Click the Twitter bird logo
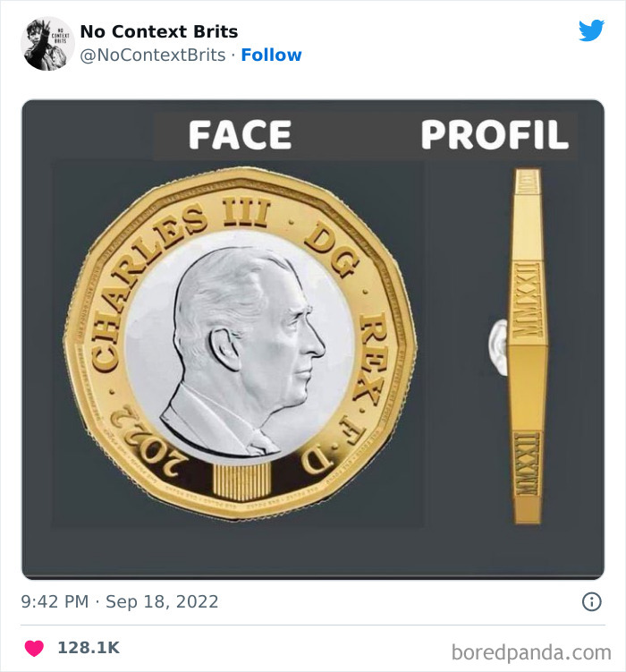626x672 pixels. pos(591,30)
